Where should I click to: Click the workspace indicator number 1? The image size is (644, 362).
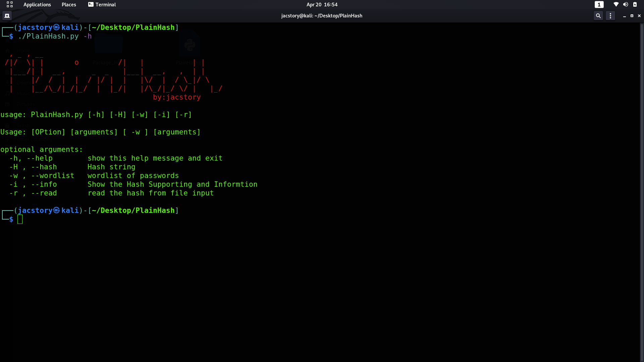tap(599, 4)
